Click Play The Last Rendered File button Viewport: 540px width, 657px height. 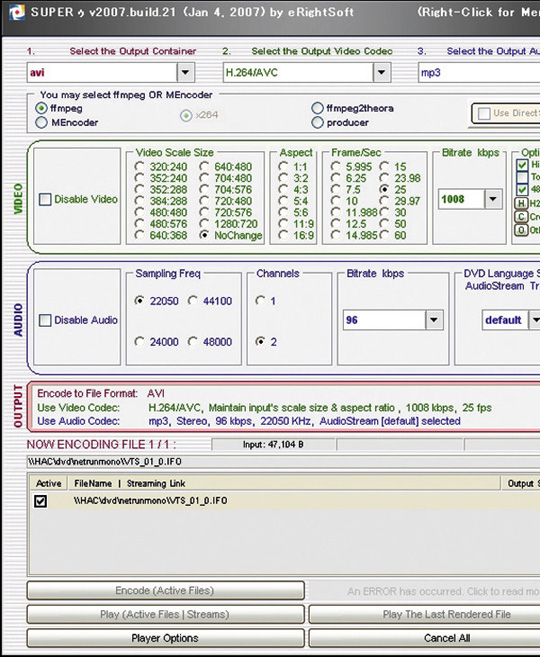tap(424, 615)
